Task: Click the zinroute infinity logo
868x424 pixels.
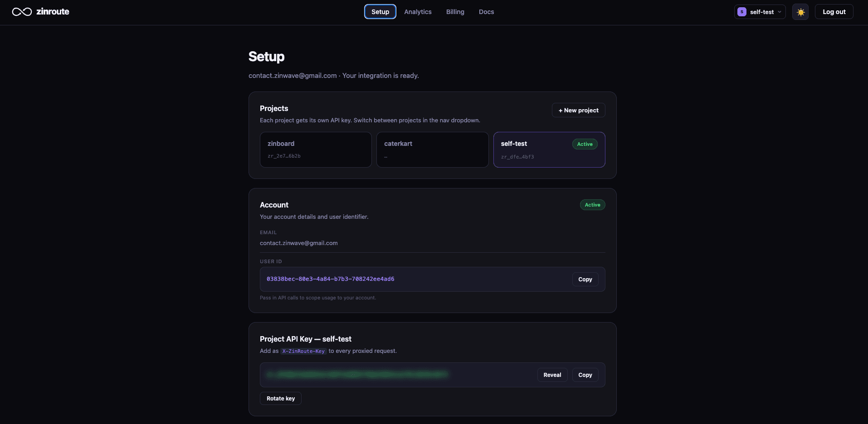Action: [x=21, y=12]
